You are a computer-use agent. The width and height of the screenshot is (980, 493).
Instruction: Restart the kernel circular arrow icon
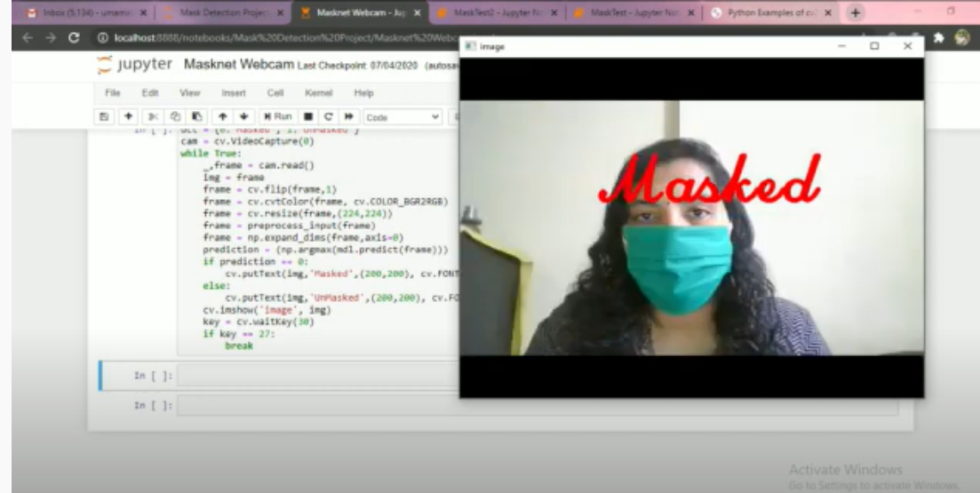click(x=328, y=117)
